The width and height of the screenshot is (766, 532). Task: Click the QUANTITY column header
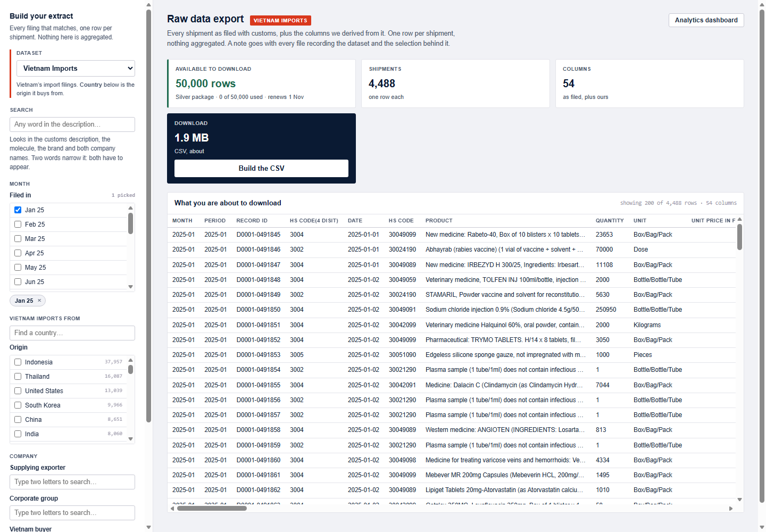click(x=610, y=220)
